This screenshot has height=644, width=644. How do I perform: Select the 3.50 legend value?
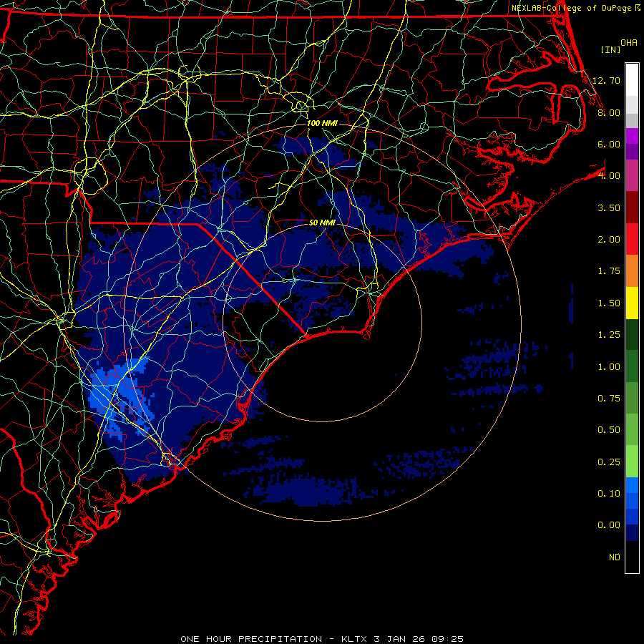pyautogui.click(x=609, y=208)
